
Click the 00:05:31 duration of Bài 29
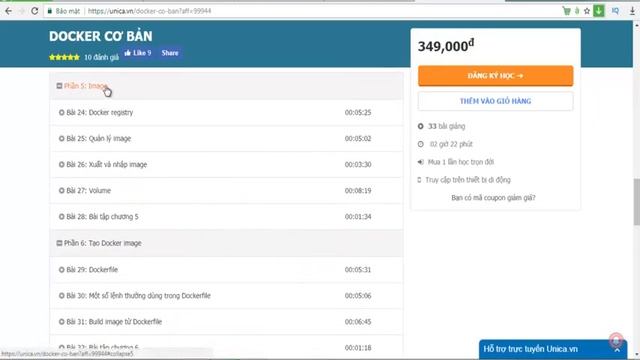pyautogui.click(x=358, y=269)
